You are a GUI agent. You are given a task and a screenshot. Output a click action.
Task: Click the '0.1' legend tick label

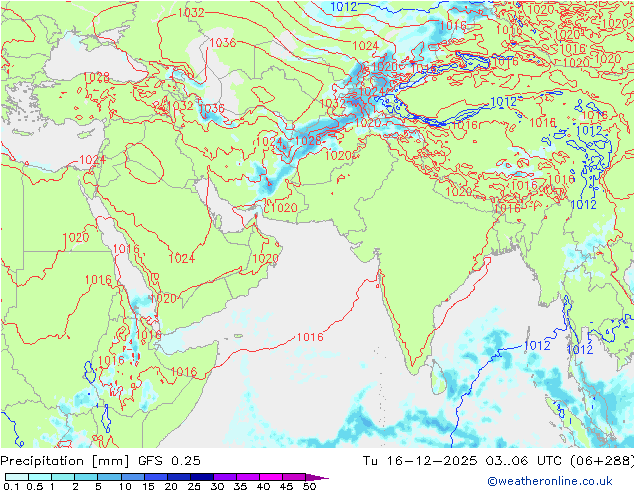point(11,486)
